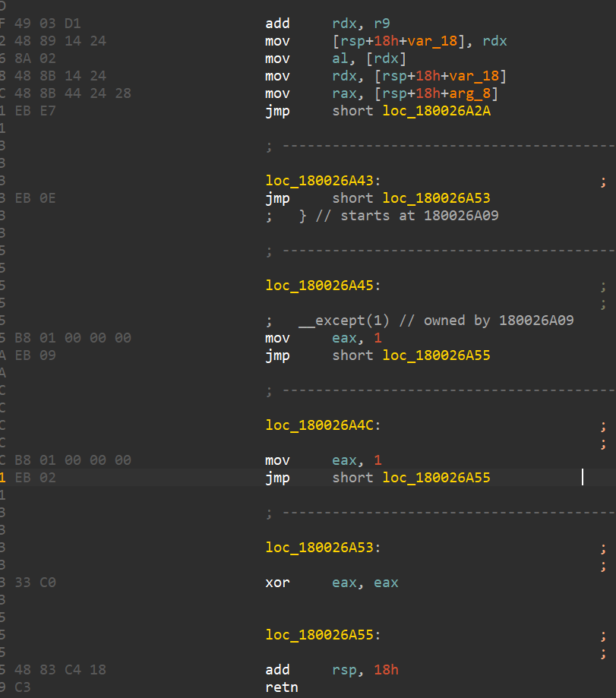Select the label 'loc_180026A53:'

point(323,548)
